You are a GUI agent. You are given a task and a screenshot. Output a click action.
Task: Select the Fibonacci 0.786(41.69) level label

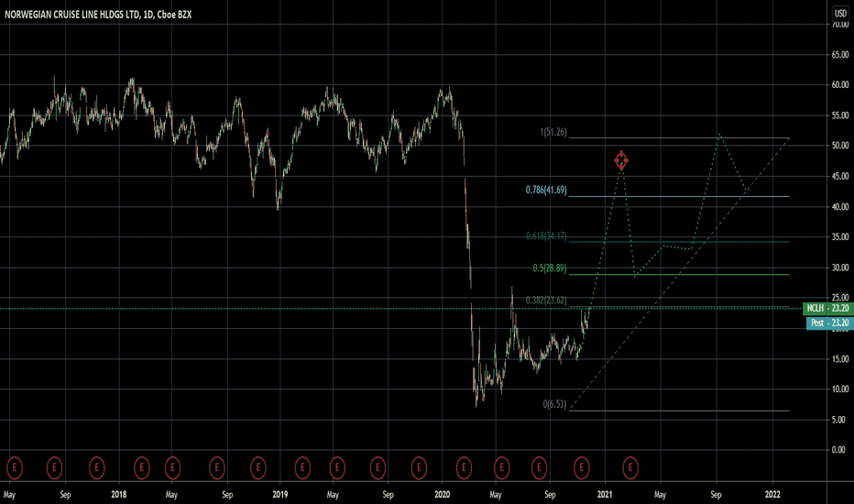tap(546, 191)
